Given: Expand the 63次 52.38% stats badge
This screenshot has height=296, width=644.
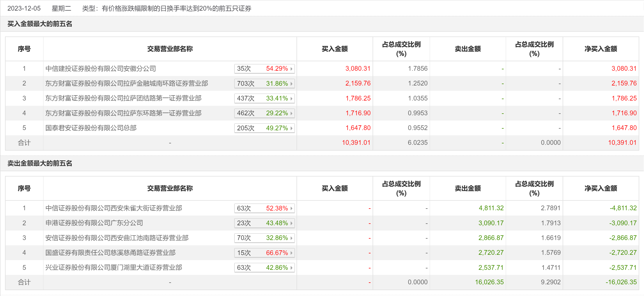Looking at the screenshot, I should [x=264, y=208].
